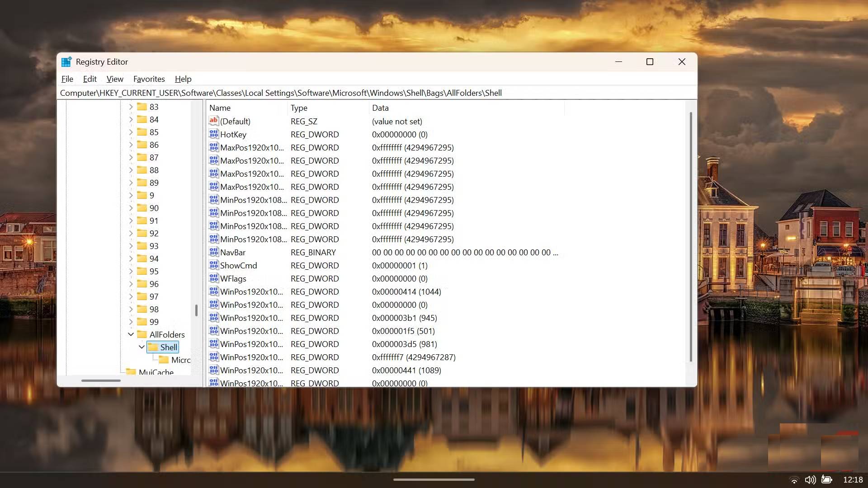Click the REG_BINARY icon next to NavBar
868x488 pixels.
click(x=213, y=252)
